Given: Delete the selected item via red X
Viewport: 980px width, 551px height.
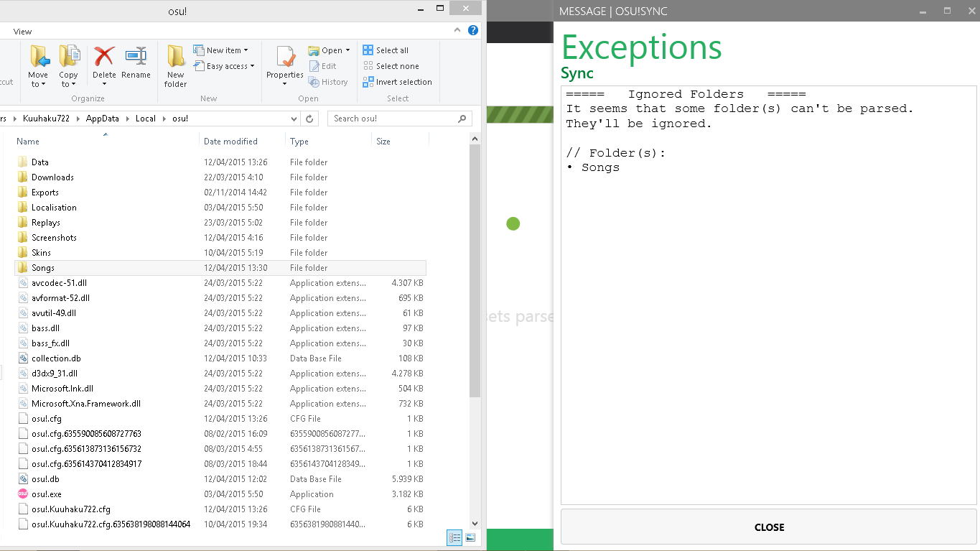Looking at the screenshot, I should 104,56.
